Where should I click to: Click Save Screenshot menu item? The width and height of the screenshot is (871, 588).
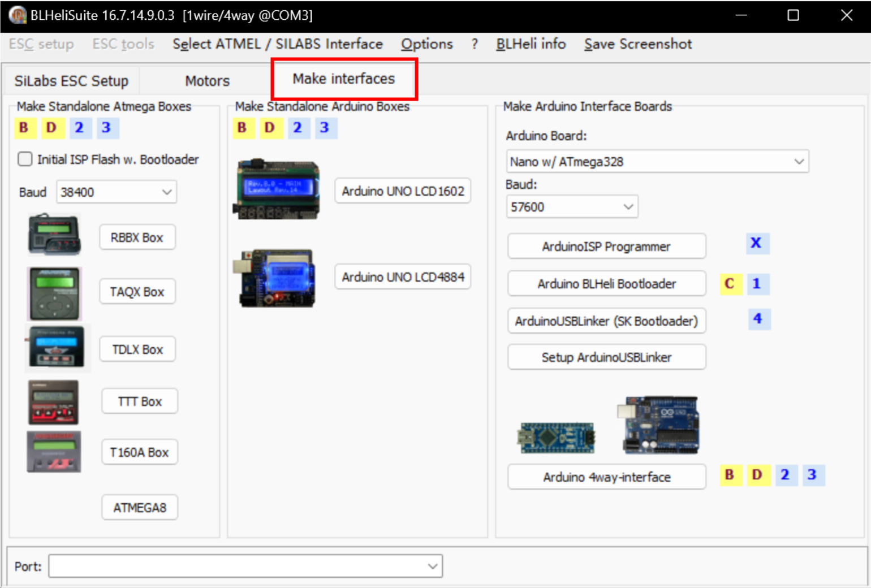pos(638,44)
